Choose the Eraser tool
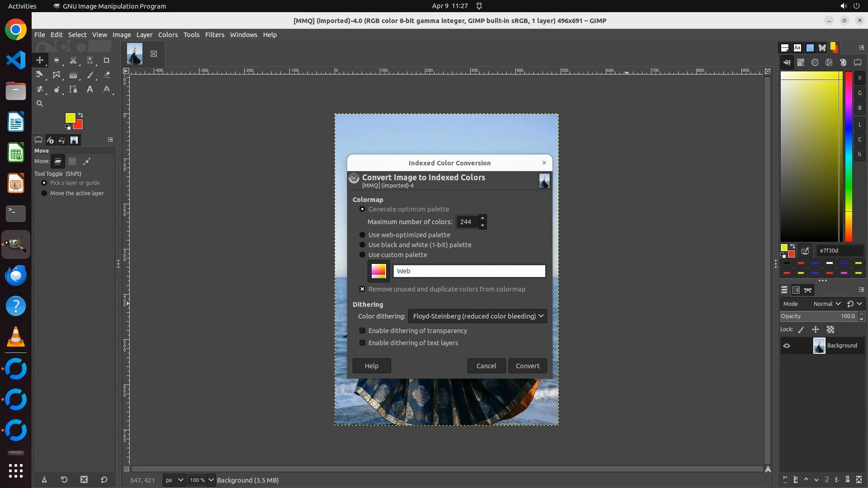 pos(107,75)
